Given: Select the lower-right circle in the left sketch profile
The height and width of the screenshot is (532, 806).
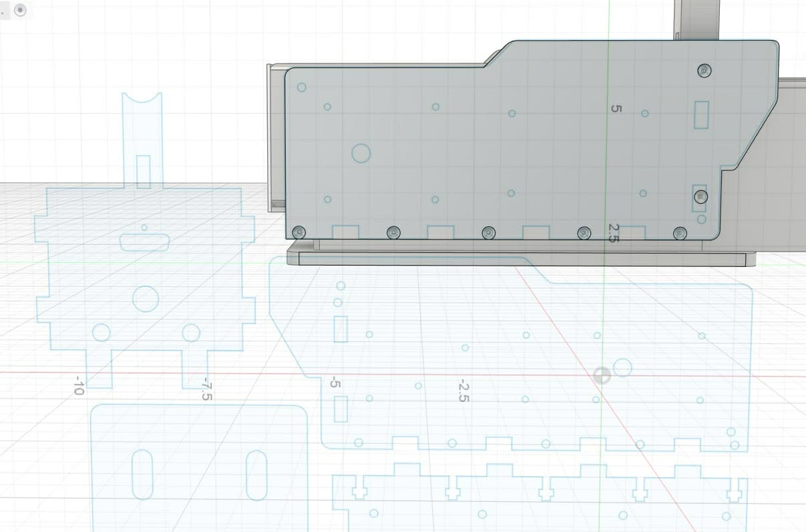Looking at the screenshot, I should point(191,333).
